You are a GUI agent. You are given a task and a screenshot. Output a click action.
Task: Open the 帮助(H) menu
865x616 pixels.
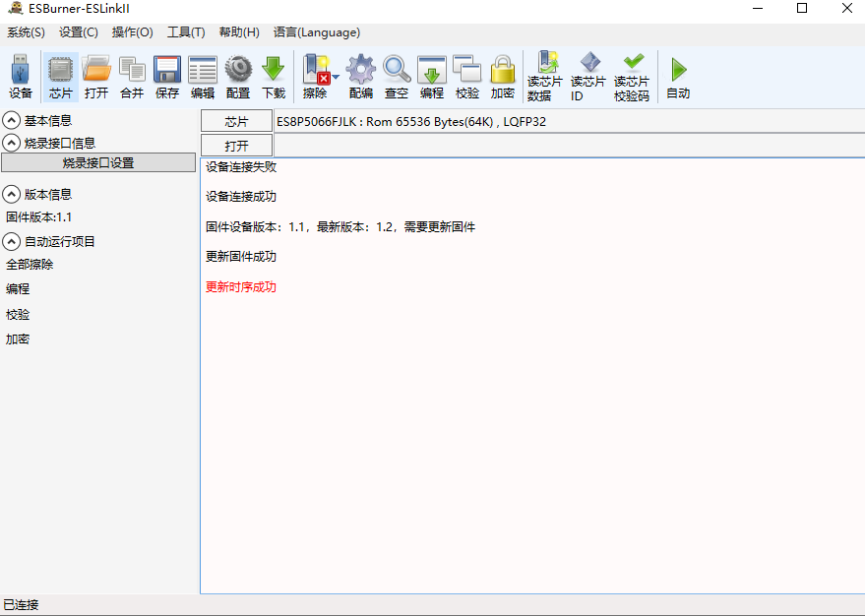click(239, 32)
